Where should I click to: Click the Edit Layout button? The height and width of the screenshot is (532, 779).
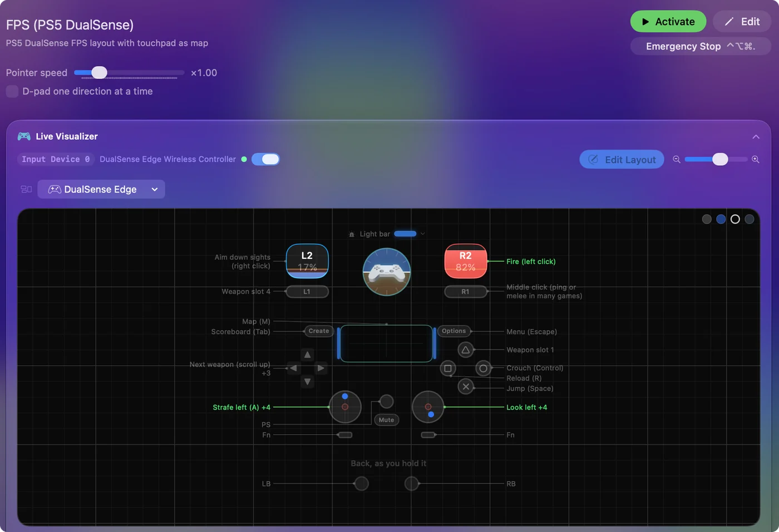click(x=622, y=159)
